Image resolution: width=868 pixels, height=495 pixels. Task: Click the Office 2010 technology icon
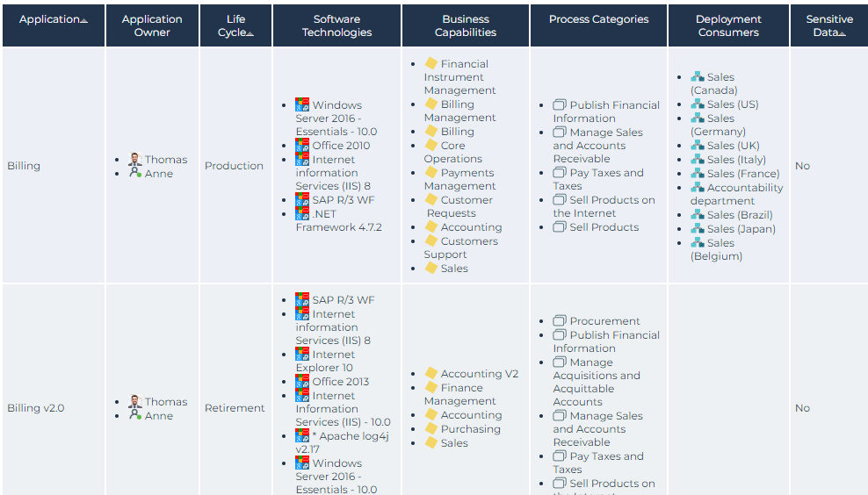pyautogui.click(x=302, y=146)
